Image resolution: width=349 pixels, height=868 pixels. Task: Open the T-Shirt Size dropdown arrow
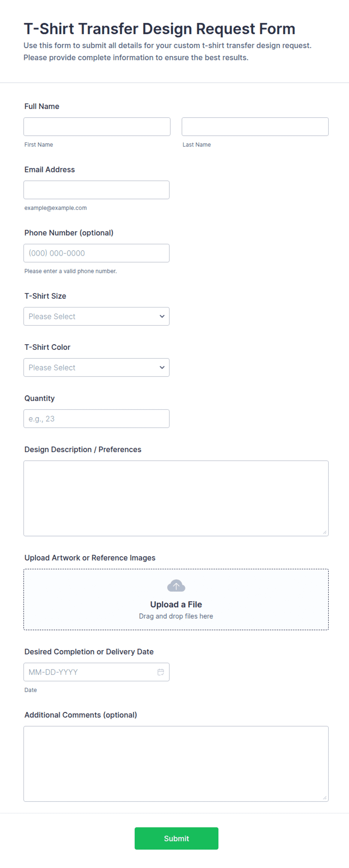click(162, 316)
